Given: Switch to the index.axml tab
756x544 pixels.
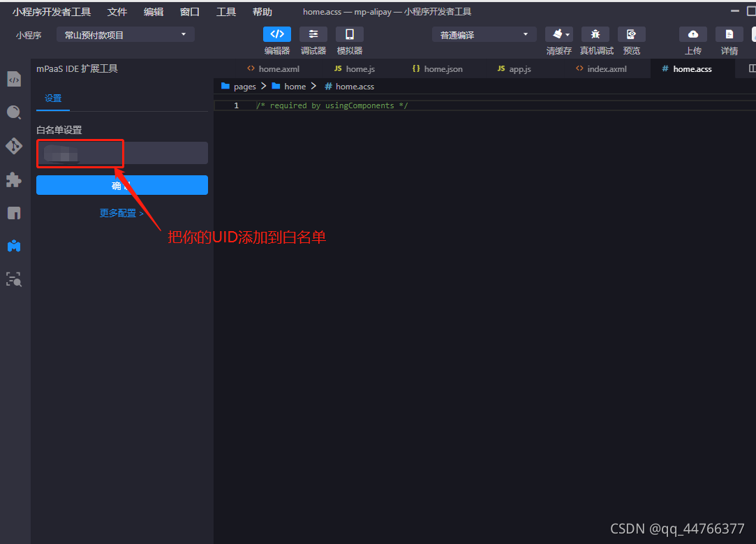Looking at the screenshot, I should [x=601, y=69].
